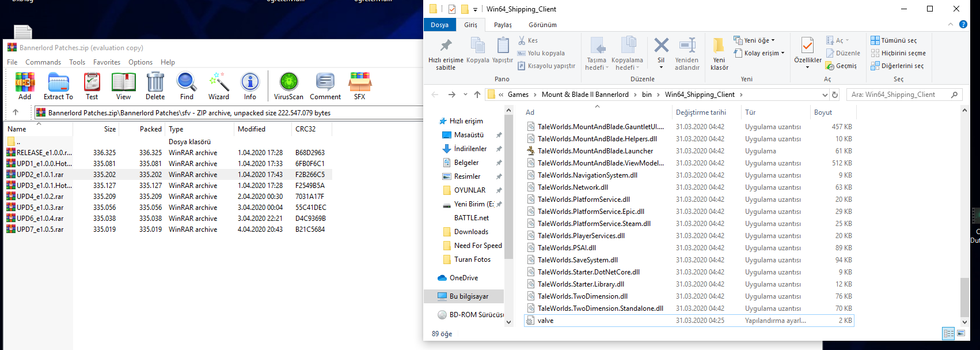Add archive Comment in WinRAR
The height and width of the screenshot is (350, 980).
(x=325, y=86)
